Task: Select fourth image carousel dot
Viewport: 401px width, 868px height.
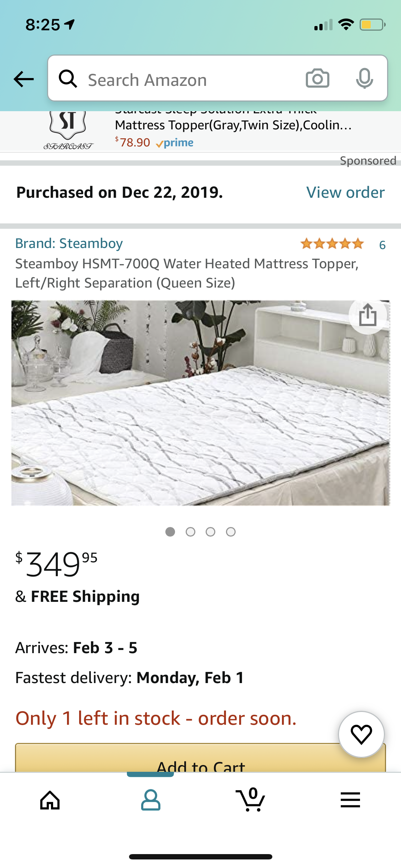Action: pyautogui.click(x=231, y=532)
